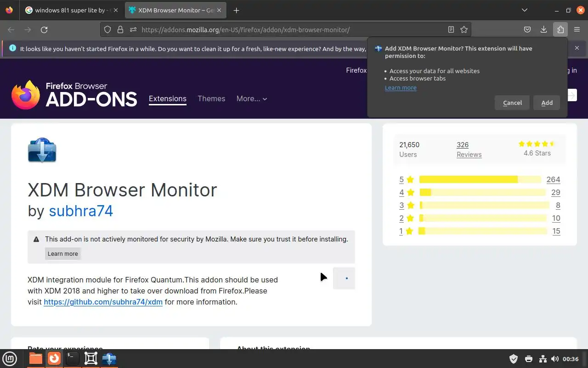
Task: Click the 10 two-star count
Action: click(x=556, y=218)
